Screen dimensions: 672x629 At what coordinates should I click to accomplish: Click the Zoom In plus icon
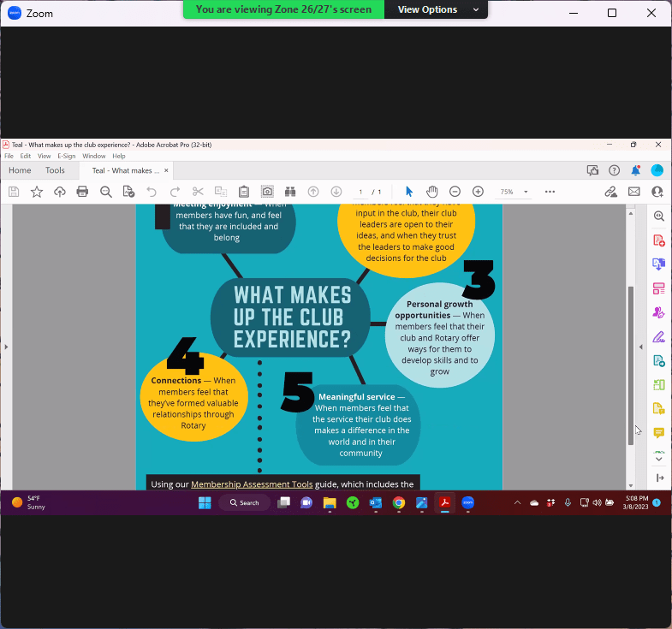pyautogui.click(x=478, y=192)
